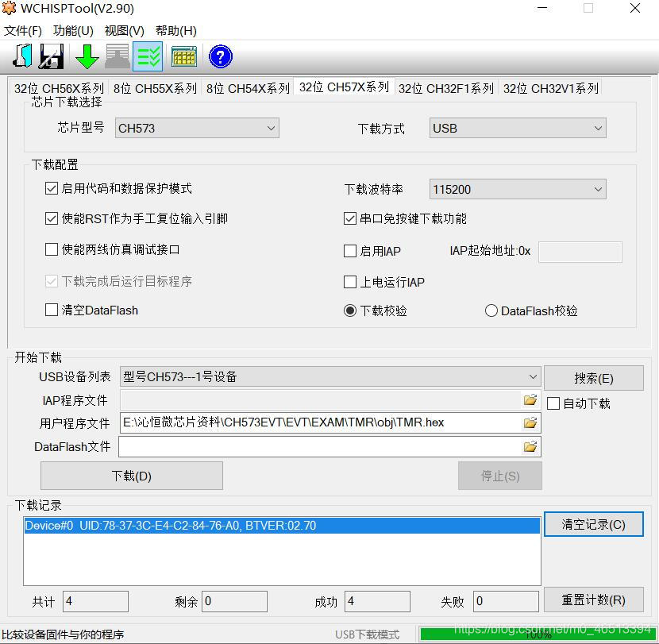Click the DataFlash文件 path field
The image size is (659, 644).
tap(321, 446)
